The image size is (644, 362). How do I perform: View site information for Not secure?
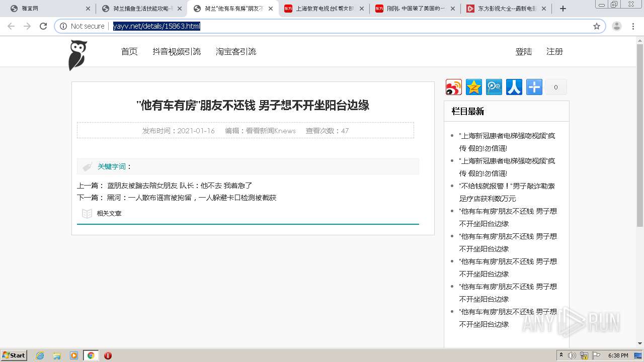pyautogui.click(x=82, y=26)
